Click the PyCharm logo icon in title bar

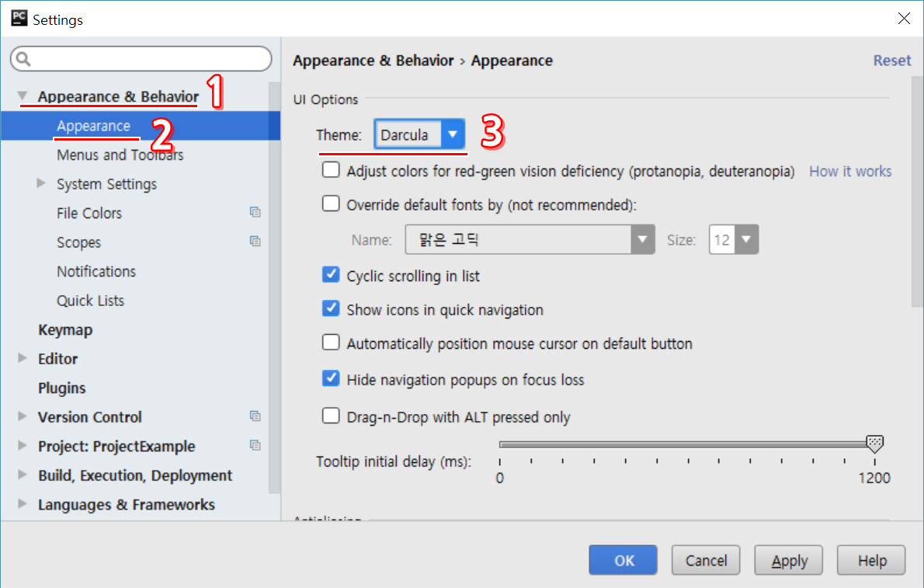tap(19, 19)
